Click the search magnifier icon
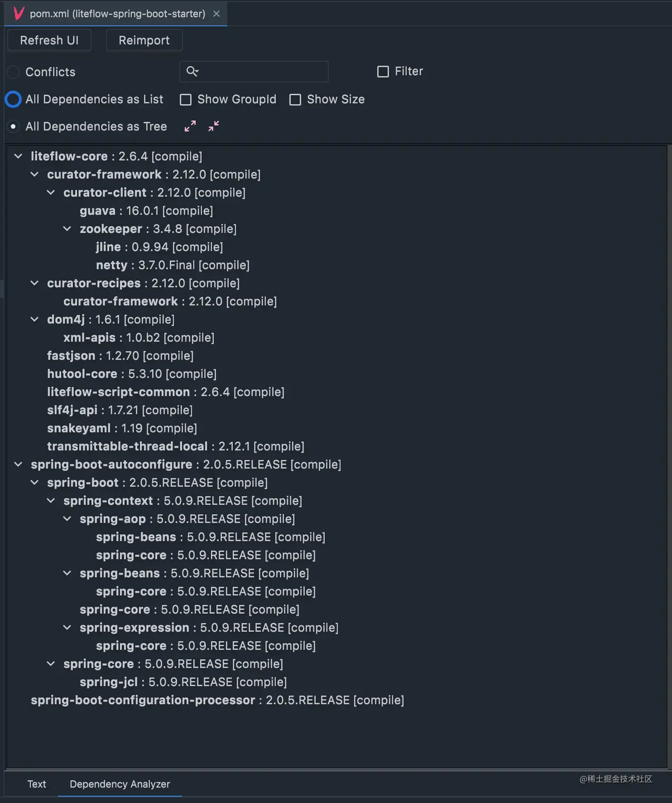Image resolution: width=672 pixels, height=803 pixels. tap(192, 72)
